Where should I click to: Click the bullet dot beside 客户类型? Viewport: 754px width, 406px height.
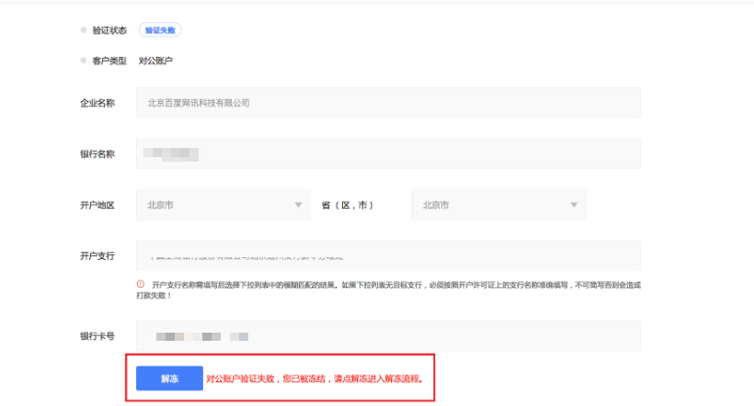(x=85, y=60)
